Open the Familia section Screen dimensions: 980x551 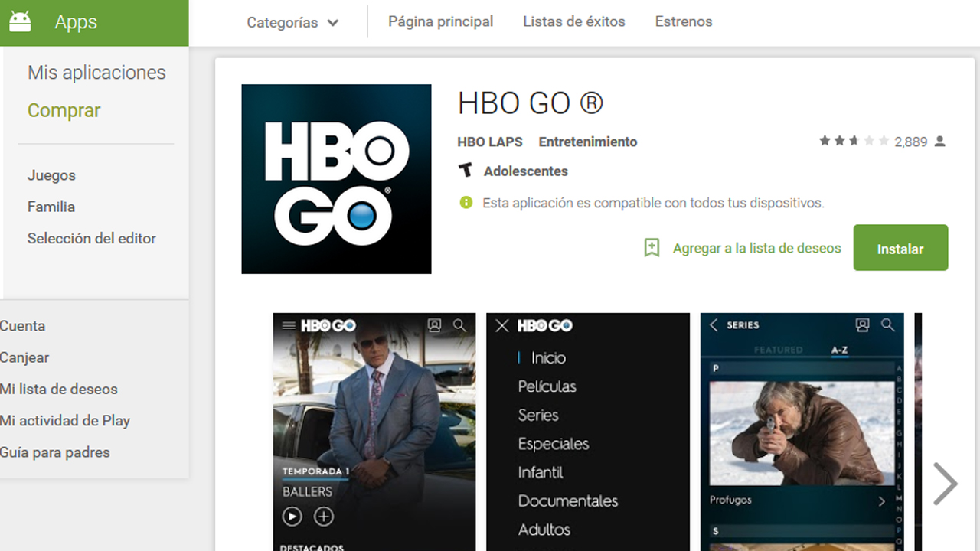click(51, 207)
